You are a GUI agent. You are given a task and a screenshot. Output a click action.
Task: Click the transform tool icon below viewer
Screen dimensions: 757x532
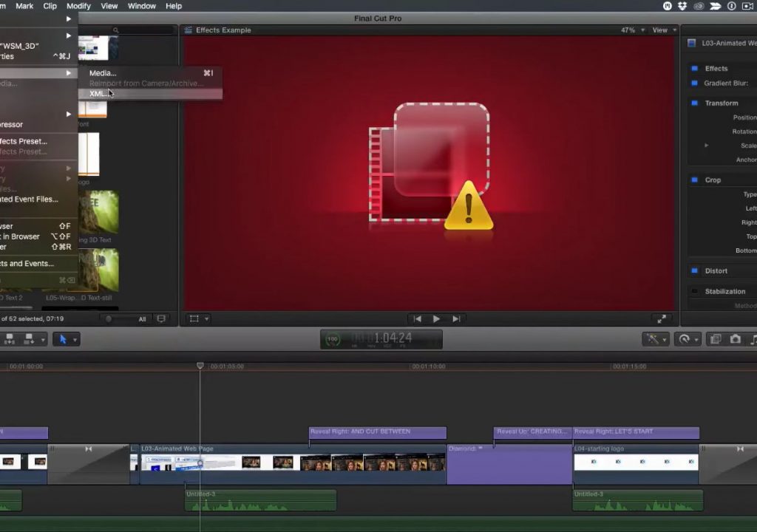[x=194, y=318]
